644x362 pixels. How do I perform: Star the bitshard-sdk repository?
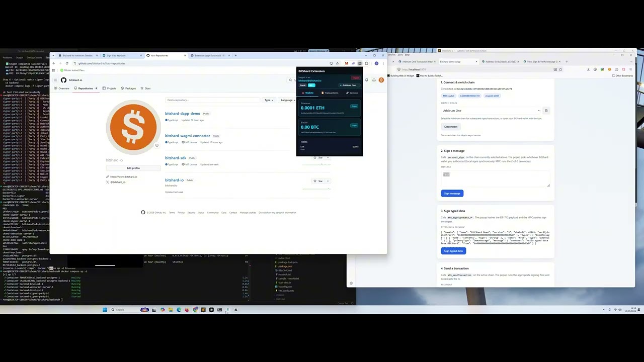317,158
